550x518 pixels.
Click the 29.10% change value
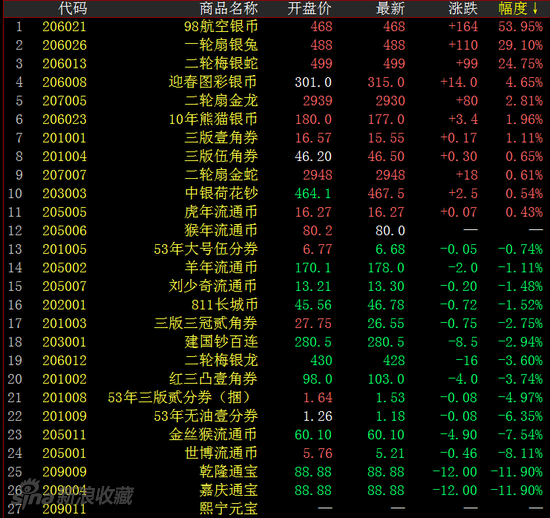coord(521,45)
